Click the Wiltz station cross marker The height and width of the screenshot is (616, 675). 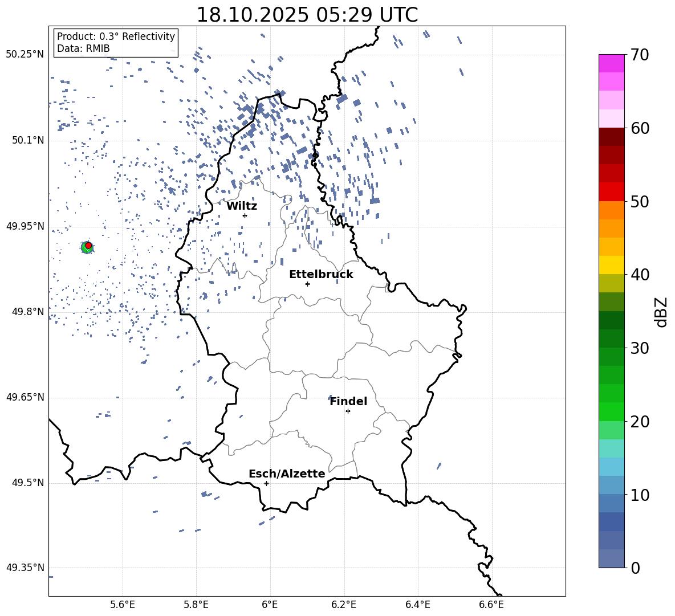pyautogui.click(x=245, y=215)
